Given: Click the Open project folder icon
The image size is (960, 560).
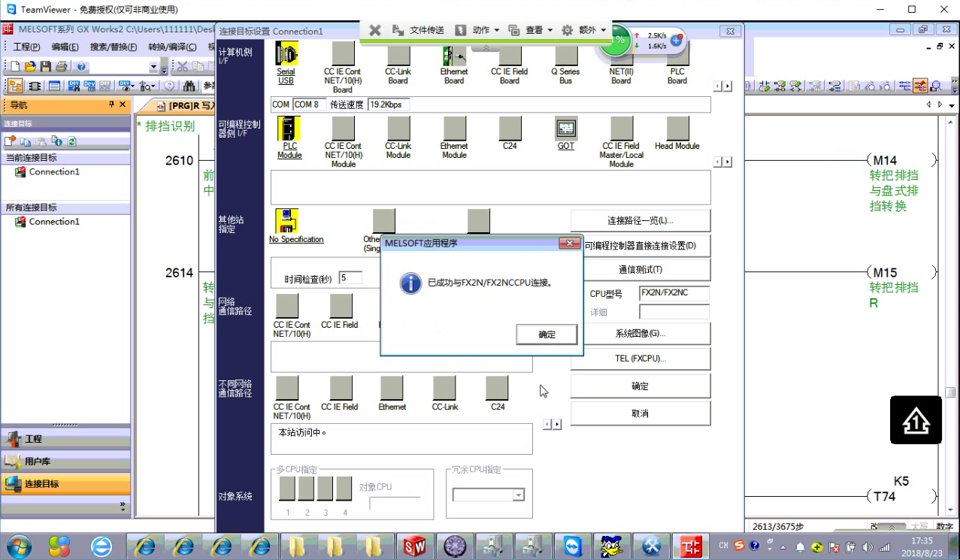Looking at the screenshot, I should [x=30, y=67].
